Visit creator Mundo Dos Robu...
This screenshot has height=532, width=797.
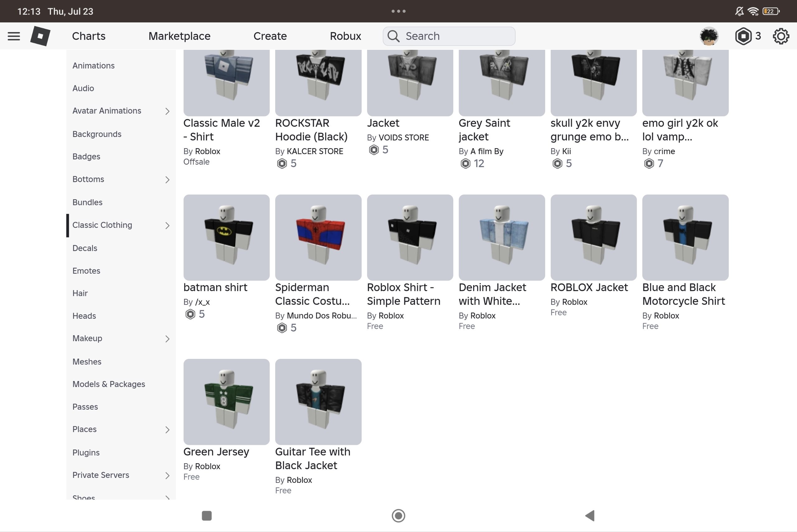(x=322, y=316)
